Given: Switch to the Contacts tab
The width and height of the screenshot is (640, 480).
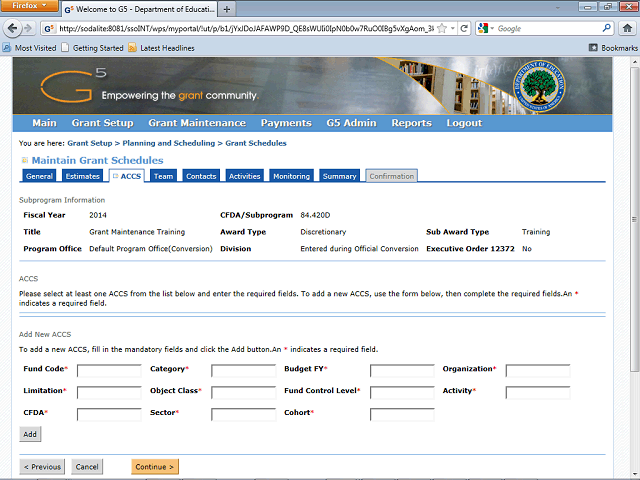Looking at the screenshot, I should pyautogui.click(x=201, y=176).
